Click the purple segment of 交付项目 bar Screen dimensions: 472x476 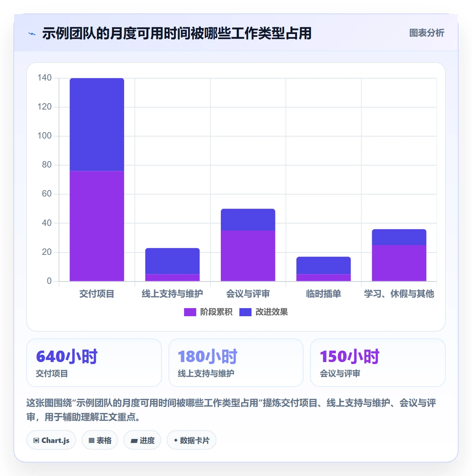[97, 226]
